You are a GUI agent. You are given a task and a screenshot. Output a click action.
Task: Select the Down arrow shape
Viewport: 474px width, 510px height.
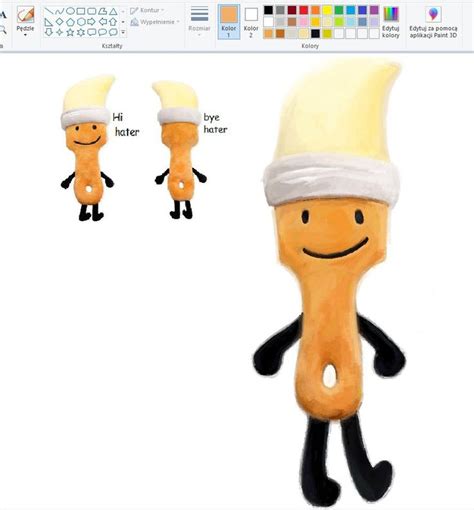(x=49, y=32)
